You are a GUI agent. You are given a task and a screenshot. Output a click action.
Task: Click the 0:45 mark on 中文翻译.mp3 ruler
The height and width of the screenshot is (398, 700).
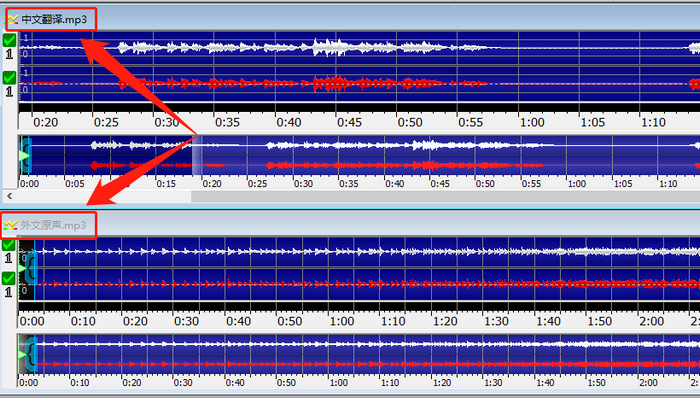click(350, 122)
